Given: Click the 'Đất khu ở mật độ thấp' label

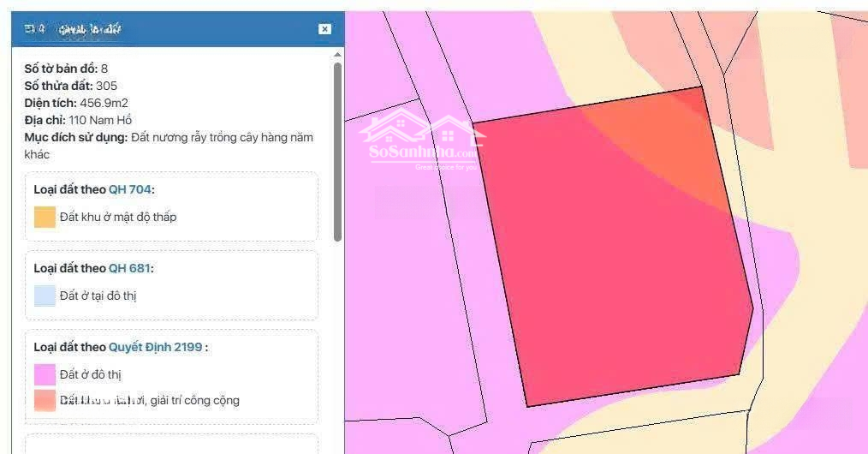Looking at the screenshot, I should click(x=118, y=217).
